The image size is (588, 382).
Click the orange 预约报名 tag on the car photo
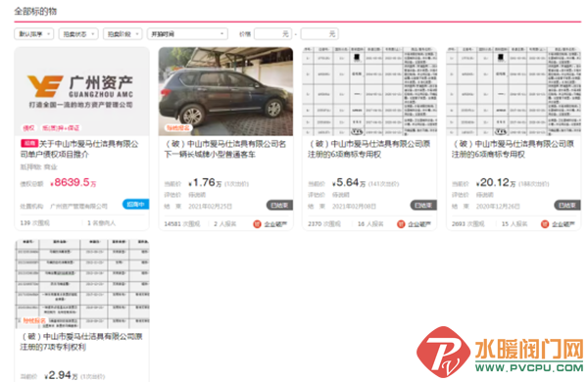coord(178,128)
